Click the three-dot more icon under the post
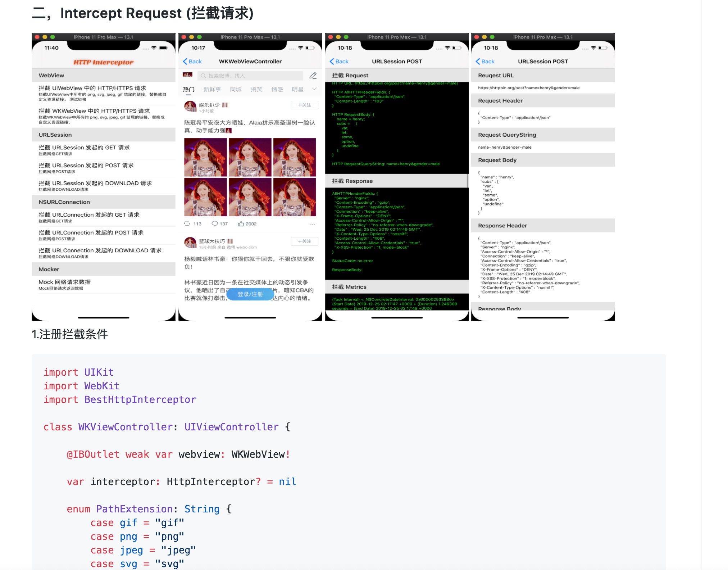This screenshot has height=570, width=728. point(313,224)
